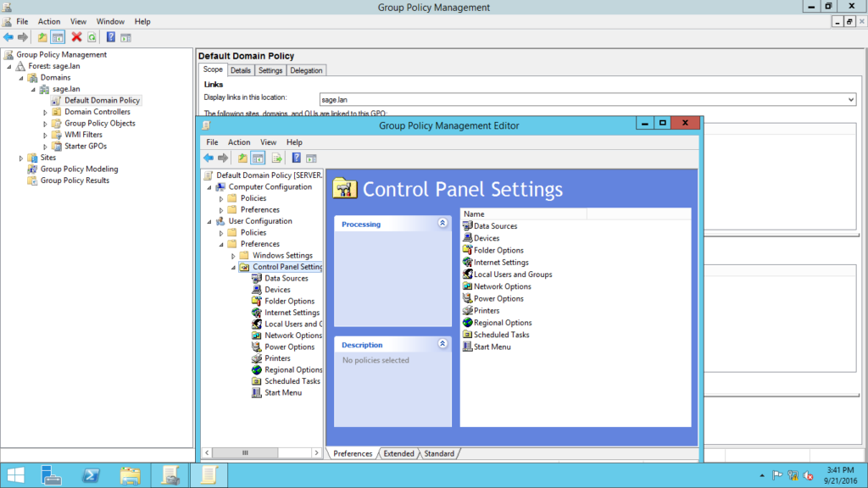Click the Name column header
The height and width of the screenshot is (488, 868).
pos(523,214)
